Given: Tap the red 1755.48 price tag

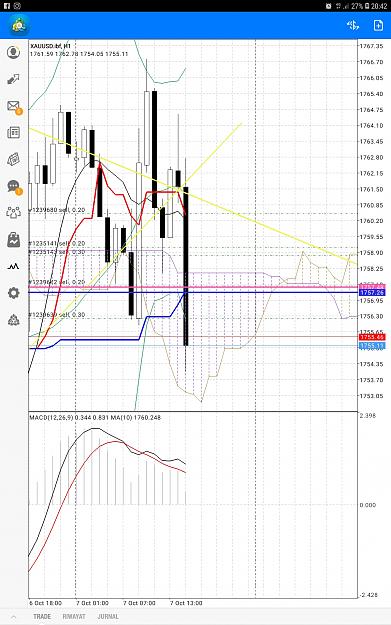Looking at the screenshot, I should (371, 337).
